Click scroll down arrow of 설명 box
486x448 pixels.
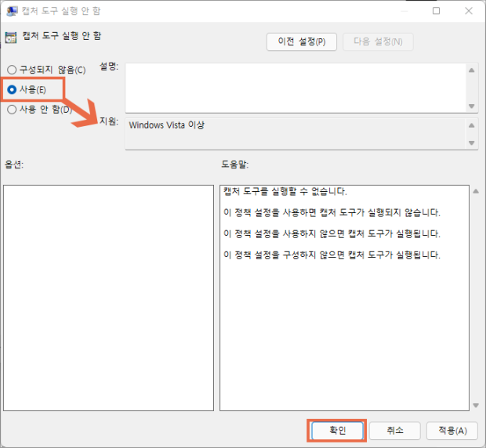[472, 107]
